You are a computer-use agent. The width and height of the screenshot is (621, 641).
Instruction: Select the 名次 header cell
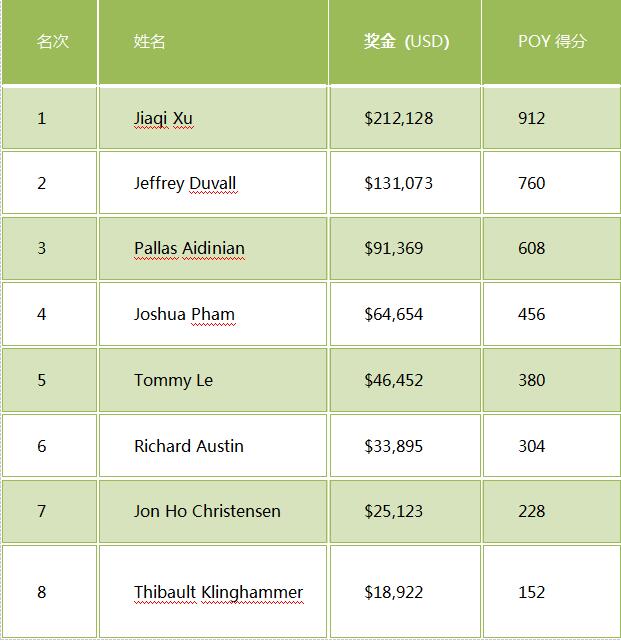pos(49,42)
